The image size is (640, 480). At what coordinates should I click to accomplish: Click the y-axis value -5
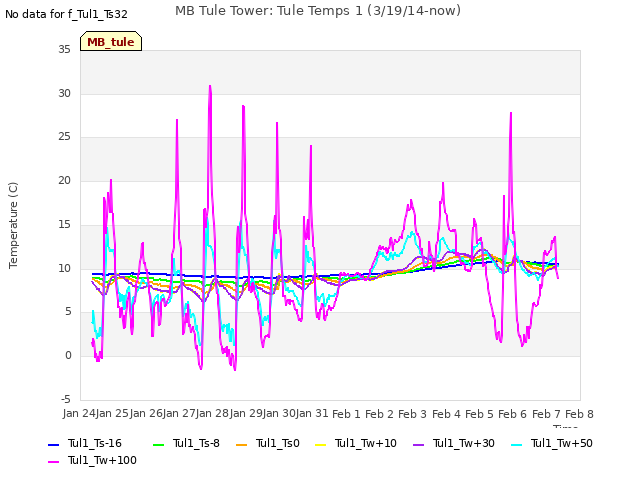point(65,399)
